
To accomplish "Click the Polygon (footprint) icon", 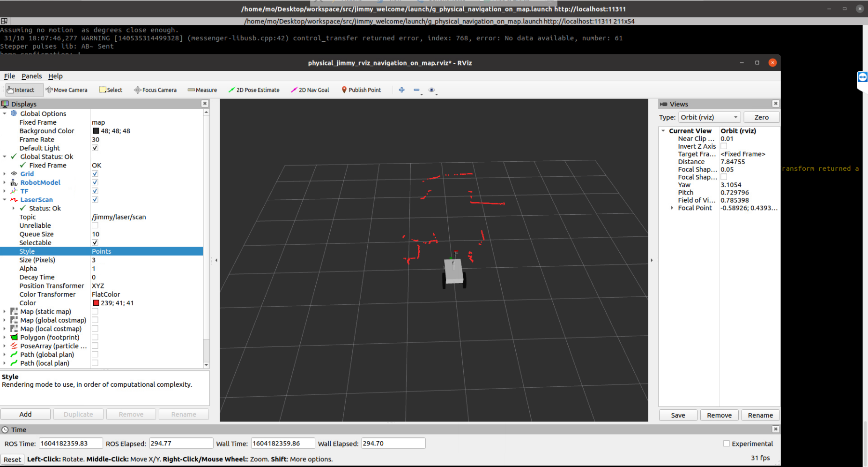I will tap(14, 338).
